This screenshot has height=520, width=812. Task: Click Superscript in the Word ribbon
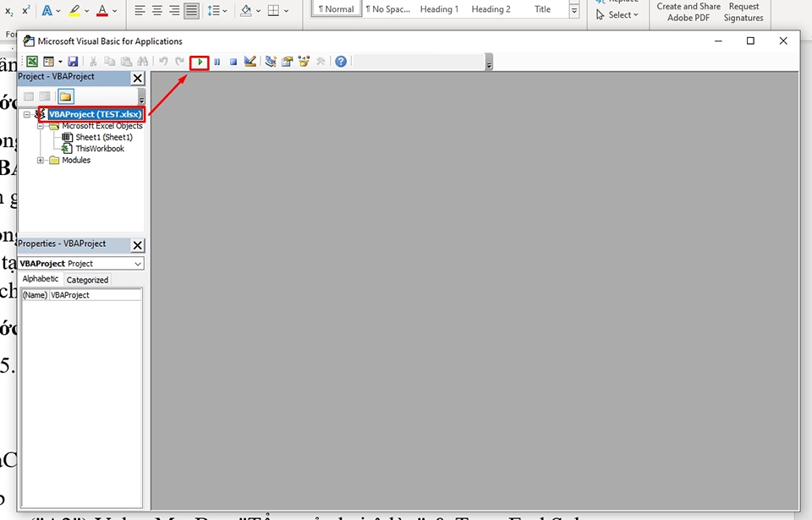pyautogui.click(x=26, y=10)
